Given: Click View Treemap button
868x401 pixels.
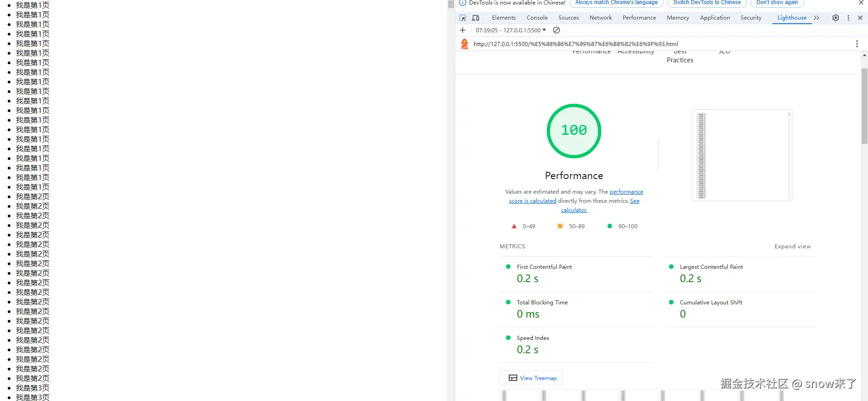Looking at the screenshot, I should (531, 378).
